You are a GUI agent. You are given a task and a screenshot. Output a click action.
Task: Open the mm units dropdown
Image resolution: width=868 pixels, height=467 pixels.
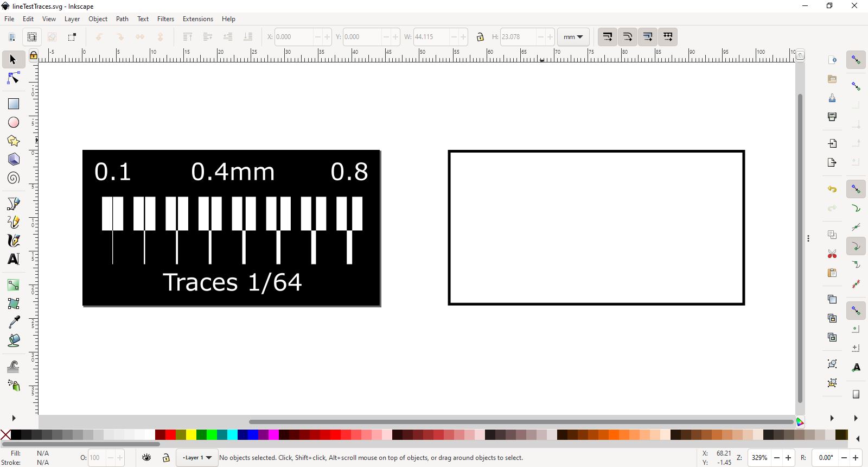pyautogui.click(x=573, y=37)
